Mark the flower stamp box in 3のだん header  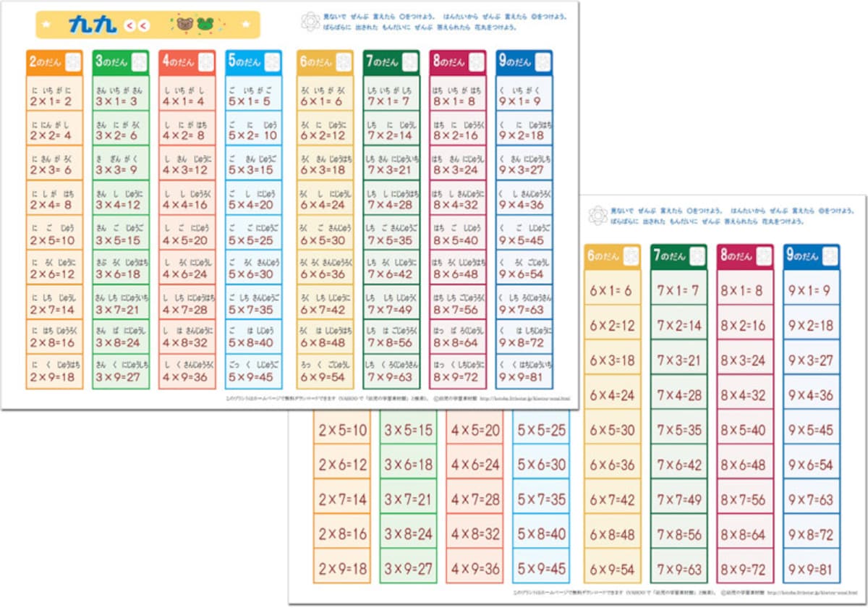140,62
